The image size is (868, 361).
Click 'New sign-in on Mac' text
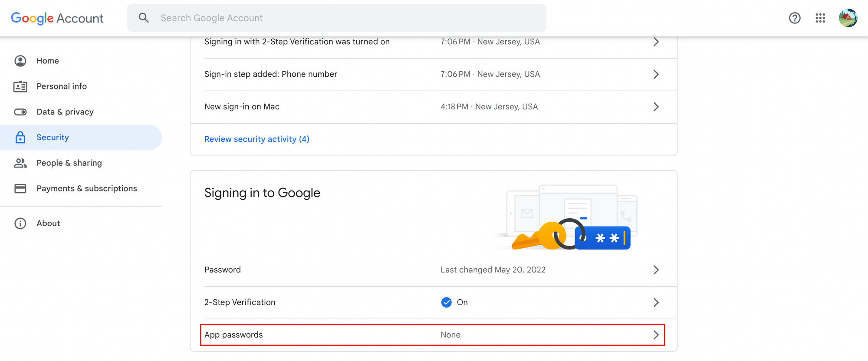click(x=242, y=107)
